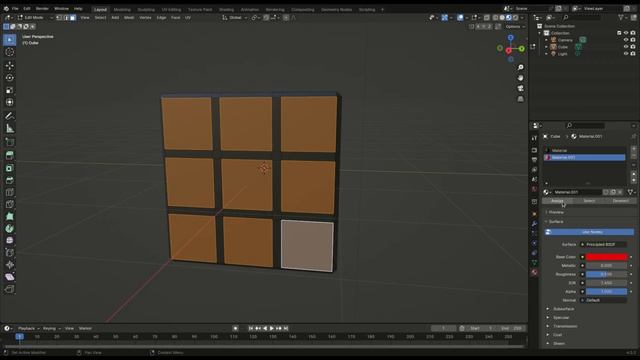640x360 pixels.
Task: Choose the Move tool
Action: point(10,65)
